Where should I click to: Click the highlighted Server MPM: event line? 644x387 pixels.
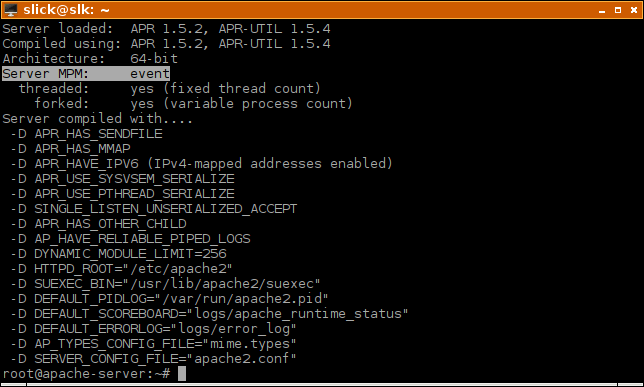click(x=86, y=74)
